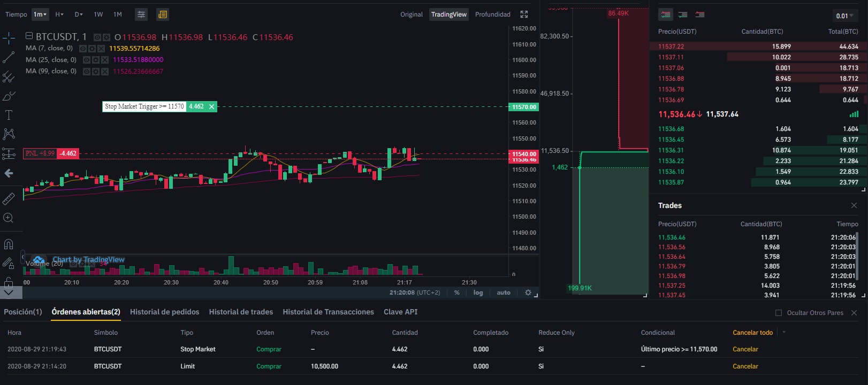
Task: Select the brush drawing tool
Action: (x=9, y=96)
